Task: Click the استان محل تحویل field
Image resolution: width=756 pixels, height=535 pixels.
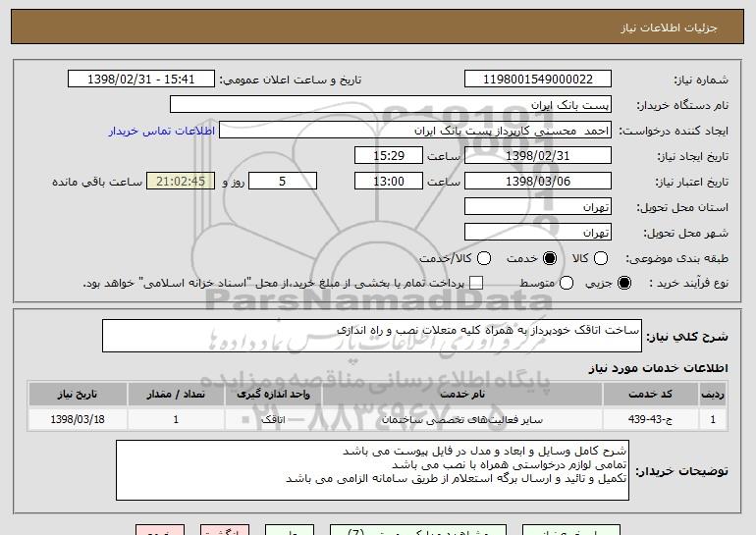Action: tap(538, 207)
